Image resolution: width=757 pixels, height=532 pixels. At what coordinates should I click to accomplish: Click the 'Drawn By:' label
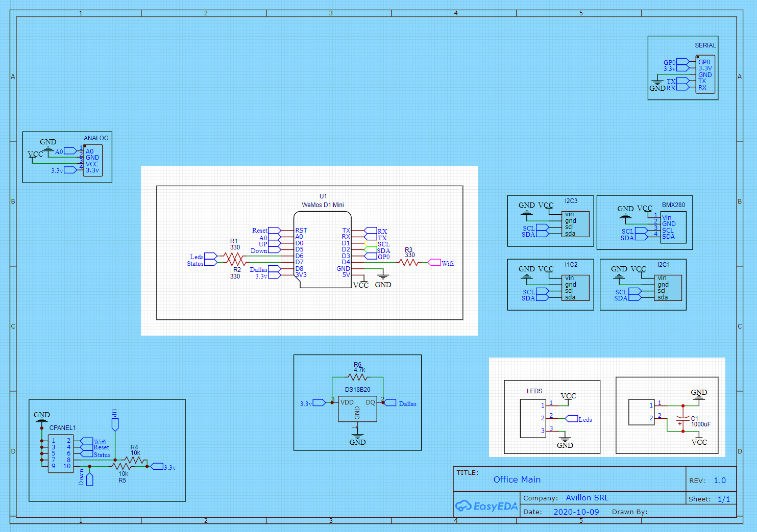[629, 512]
